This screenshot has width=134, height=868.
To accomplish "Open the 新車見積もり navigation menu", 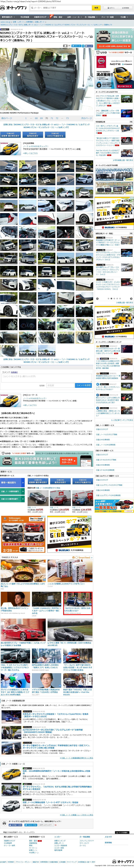I will pos(7,17).
